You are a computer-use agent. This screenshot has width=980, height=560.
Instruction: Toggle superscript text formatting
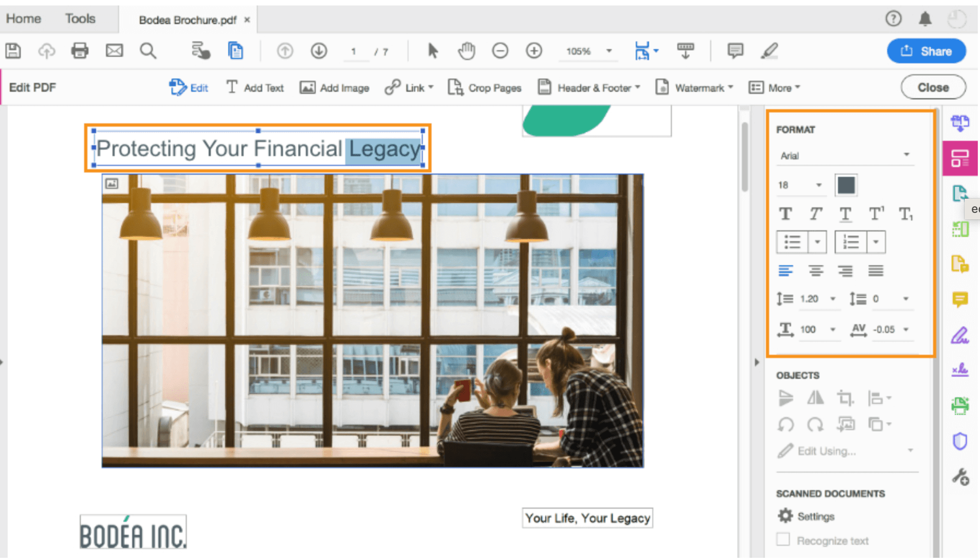pyautogui.click(x=876, y=214)
